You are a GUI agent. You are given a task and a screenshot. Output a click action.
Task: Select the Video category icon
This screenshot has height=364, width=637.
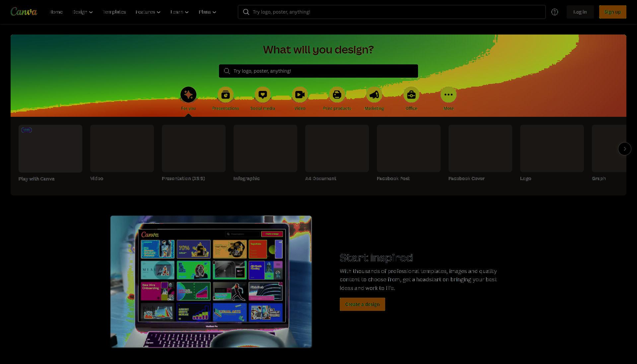click(300, 95)
